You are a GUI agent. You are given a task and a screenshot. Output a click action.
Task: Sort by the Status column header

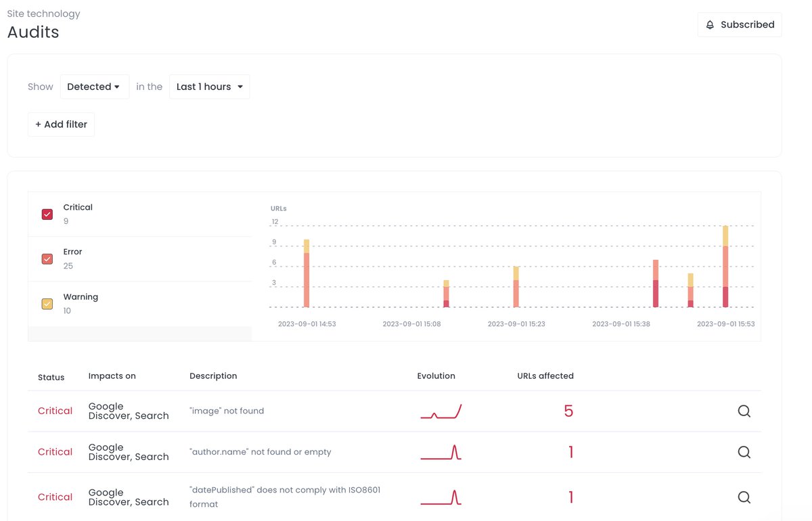51,377
